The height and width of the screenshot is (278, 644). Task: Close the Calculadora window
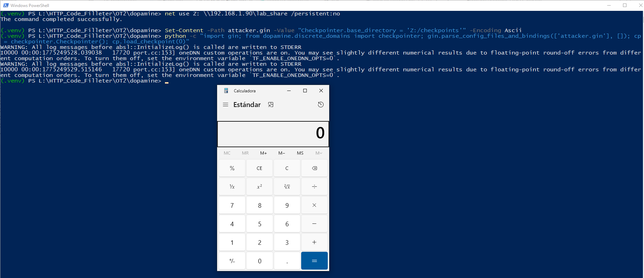click(321, 91)
